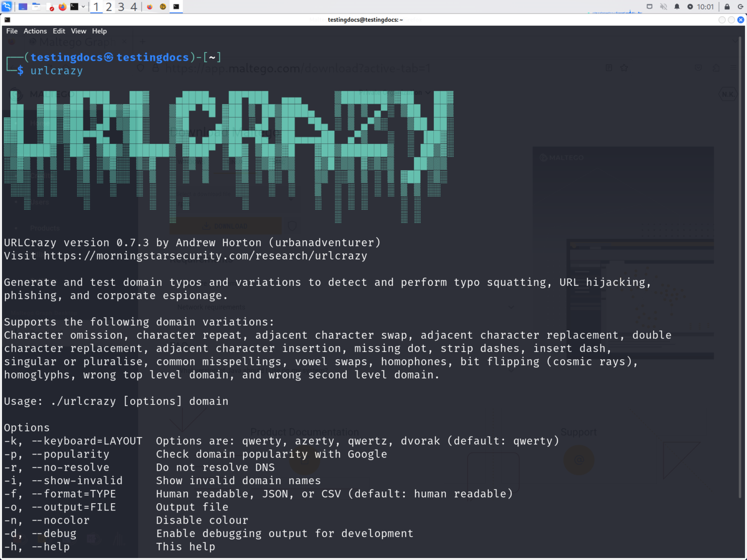The width and height of the screenshot is (747, 560).
Task: Toggle Reader View in the address bar
Action: point(609,68)
